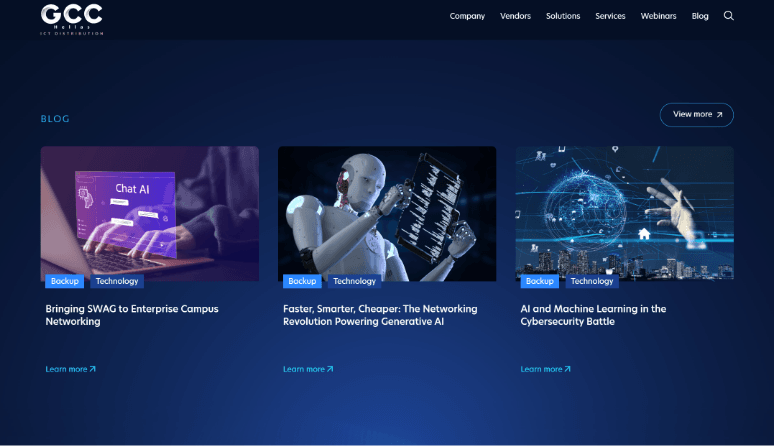
Task: Click Learn more arrow under Cybersecurity article
Action: click(x=567, y=369)
